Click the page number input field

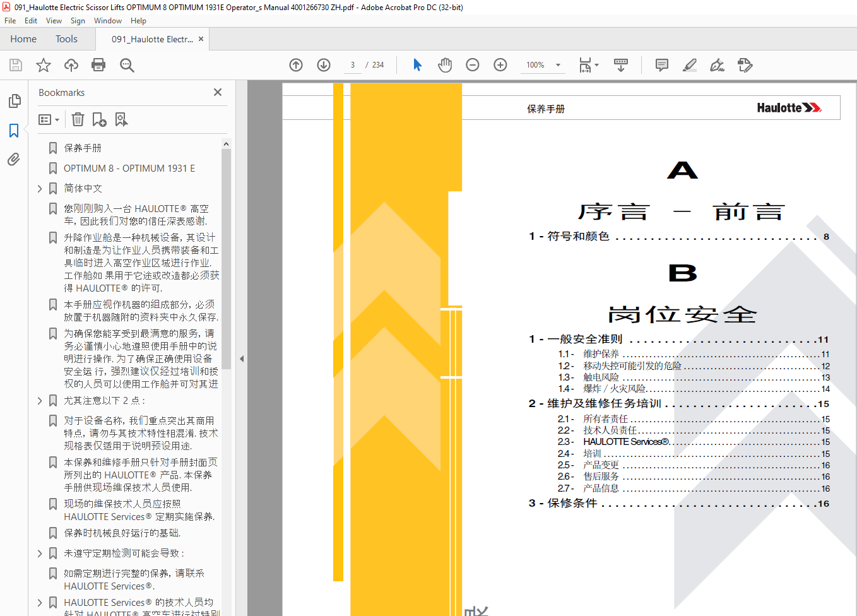352,65
